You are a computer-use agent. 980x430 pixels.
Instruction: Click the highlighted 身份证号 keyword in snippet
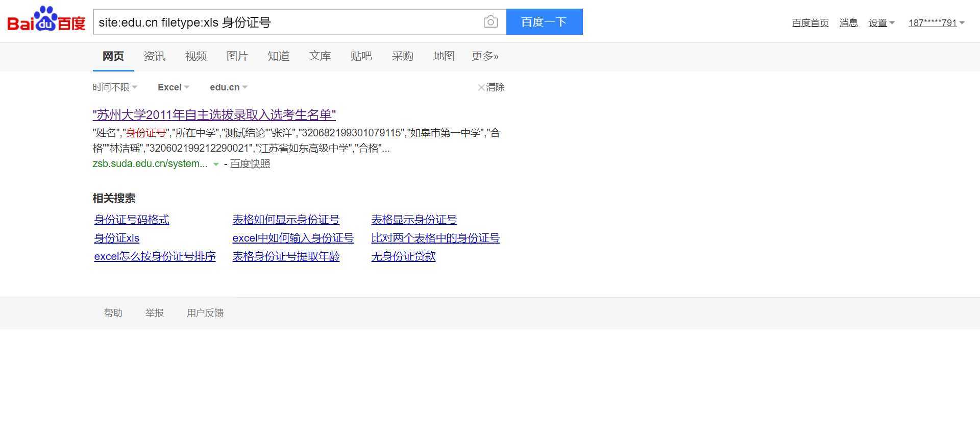click(x=146, y=133)
